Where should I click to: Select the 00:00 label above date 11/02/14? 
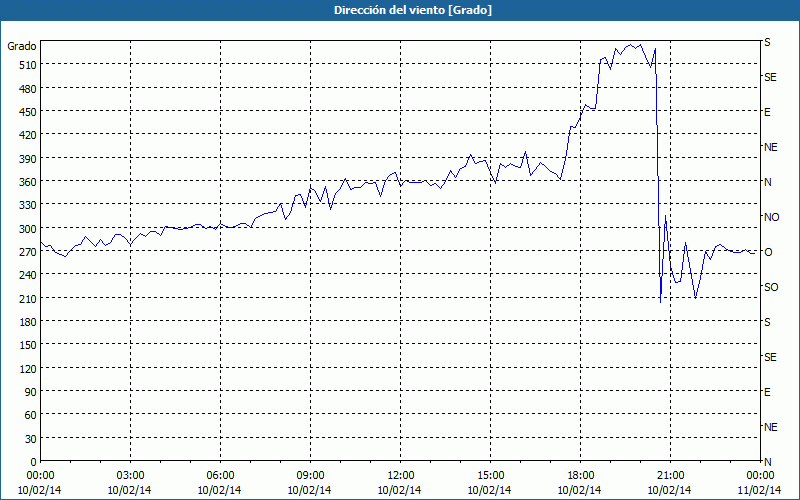760,476
